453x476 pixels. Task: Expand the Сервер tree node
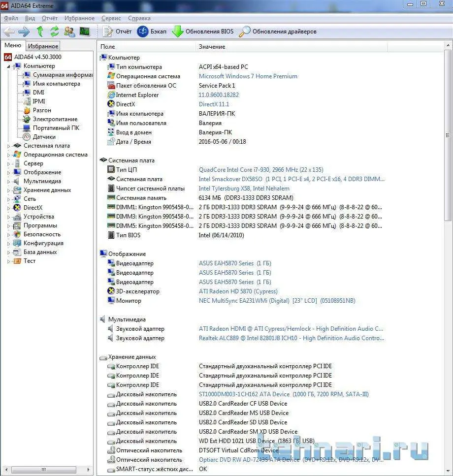click(8, 163)
